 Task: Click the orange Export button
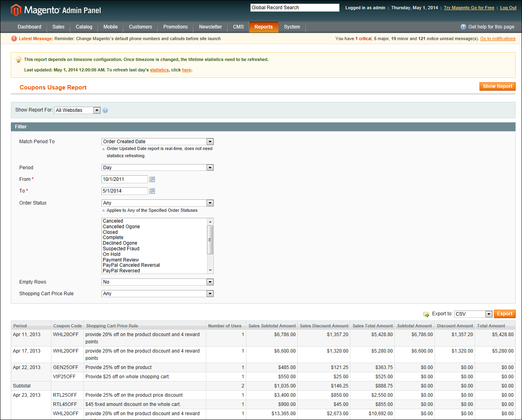click(504, 314)
